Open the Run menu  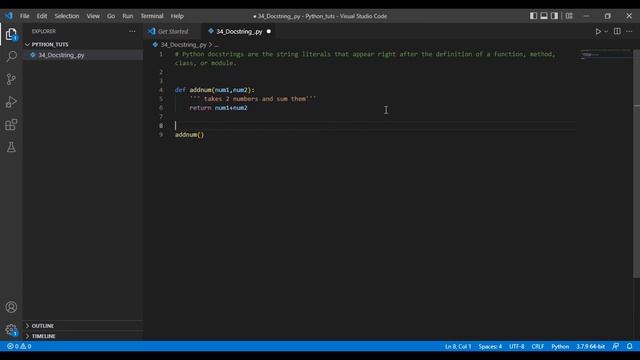point(128,16)
